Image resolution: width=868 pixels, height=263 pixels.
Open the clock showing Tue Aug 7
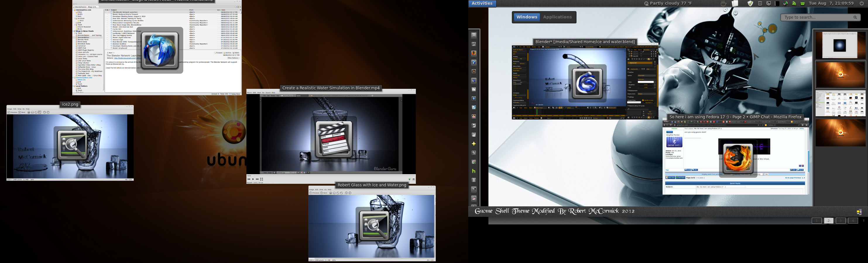(x=831, y=4)
